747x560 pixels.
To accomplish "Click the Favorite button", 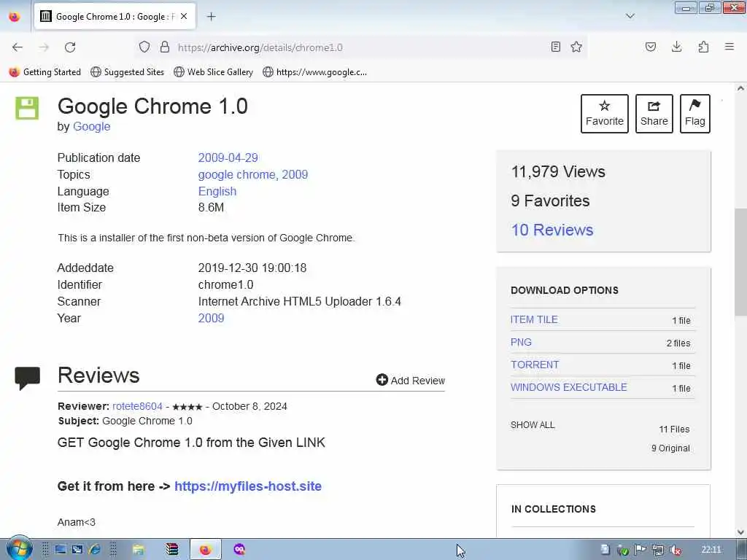I will point(605,113).
